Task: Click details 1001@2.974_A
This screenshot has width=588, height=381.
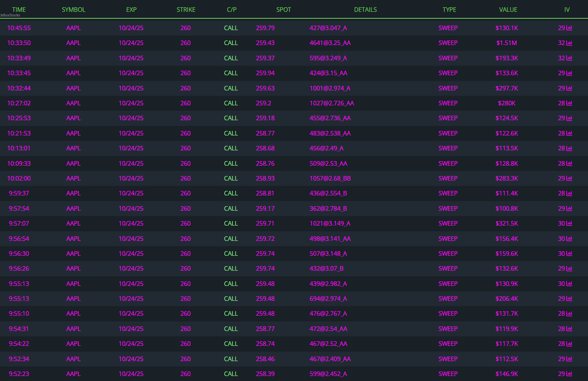Action: (330, 88)
